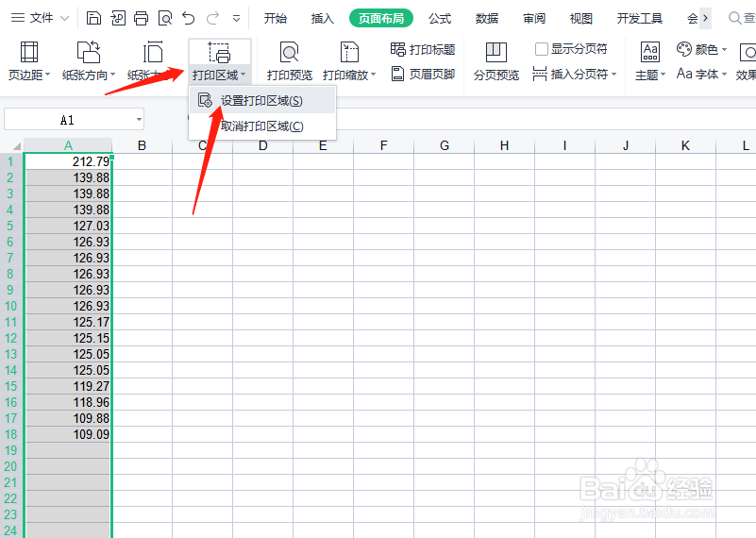The image size is (756, 538).
Task: Click the select-all corner triangle
Action: pyautogui.click(x=16, y=146)
